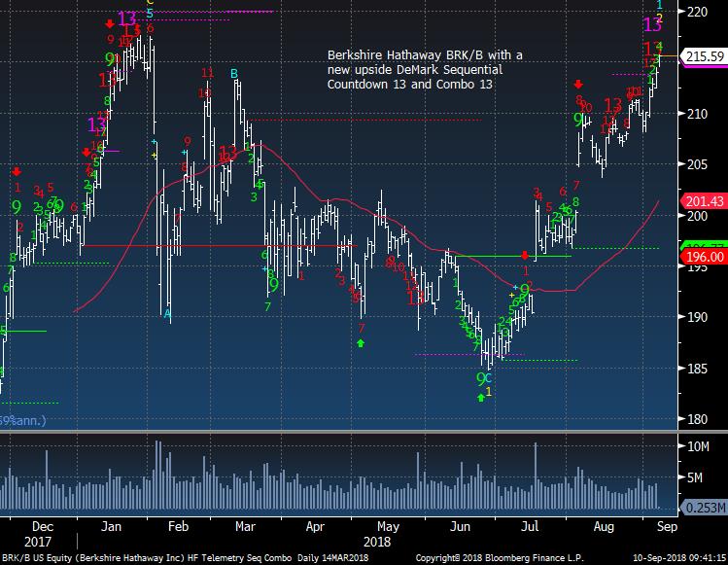The width and height of the screenshot is (728, 565).
Task: Click the cyan A wave label in February
Action: 167,314
